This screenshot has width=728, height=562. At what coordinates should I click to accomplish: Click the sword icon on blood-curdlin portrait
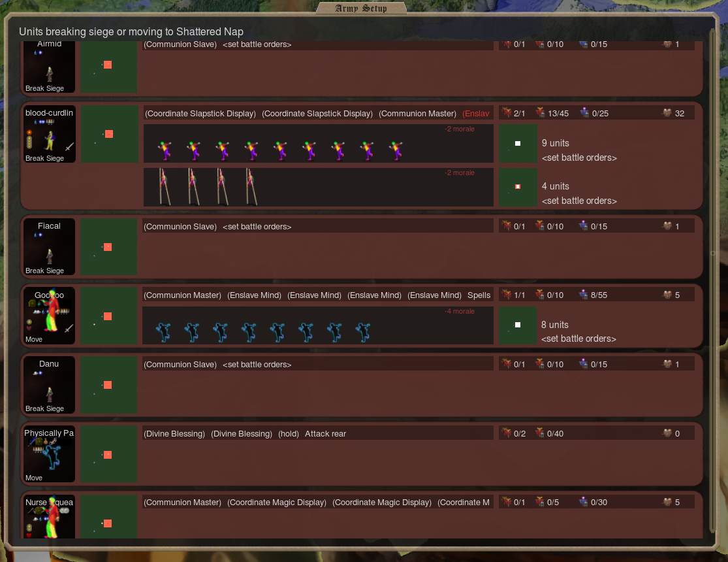pos(69,146)
